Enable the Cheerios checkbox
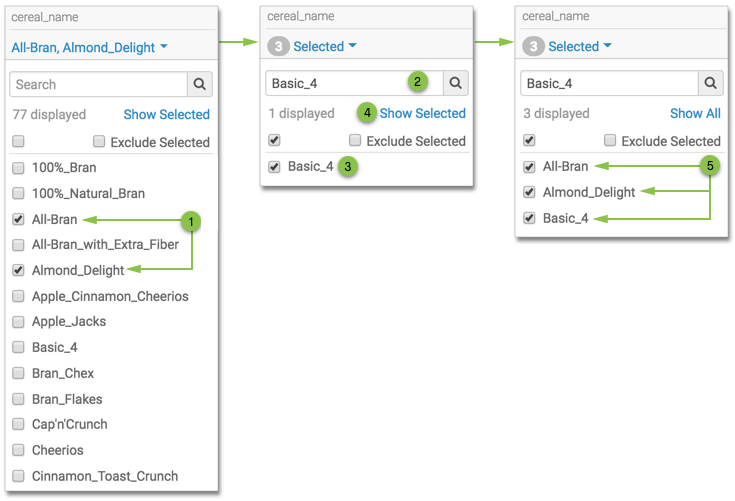 (18, 451)
